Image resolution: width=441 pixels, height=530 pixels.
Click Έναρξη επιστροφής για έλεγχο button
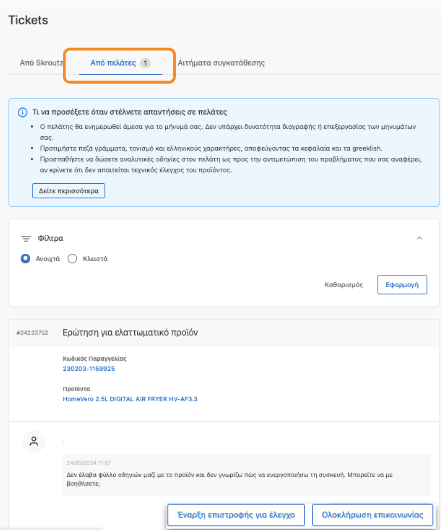pyautogui.click(x=236, y=515)
